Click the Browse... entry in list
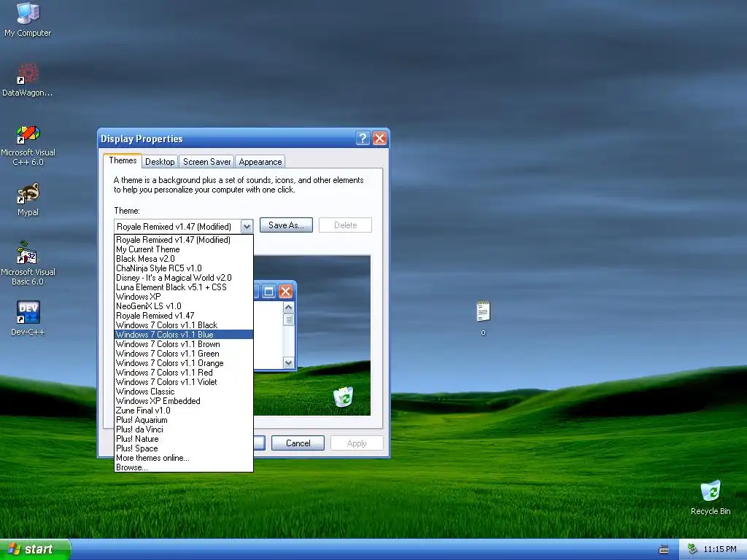Screen dimensions: 747x560 (x=183, y=467)
